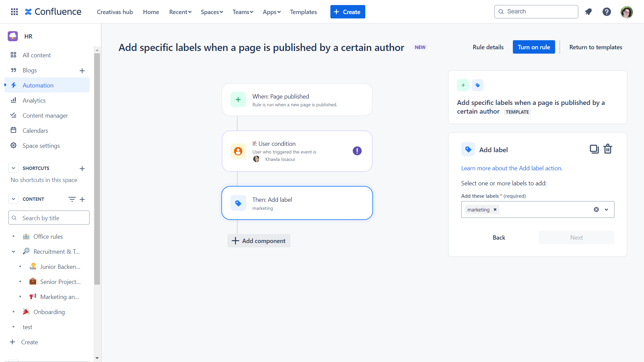Screen dimensions: 644x362
Task: Click the sidebar vertical scrollbar
Action: (x=97, y=168)
